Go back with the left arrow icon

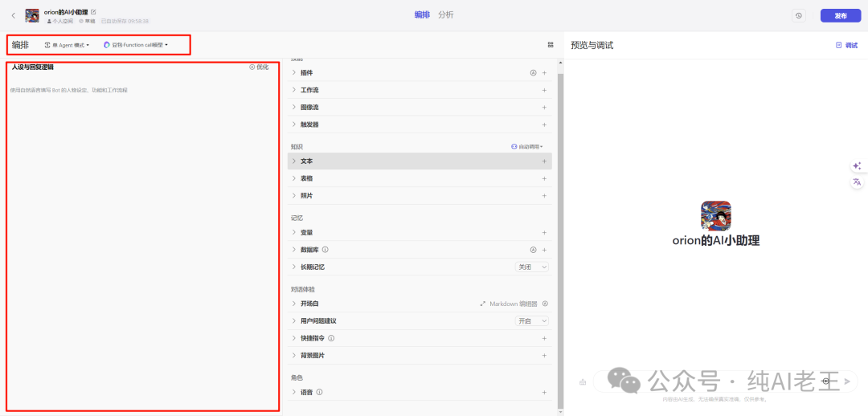tap(14, 15)
